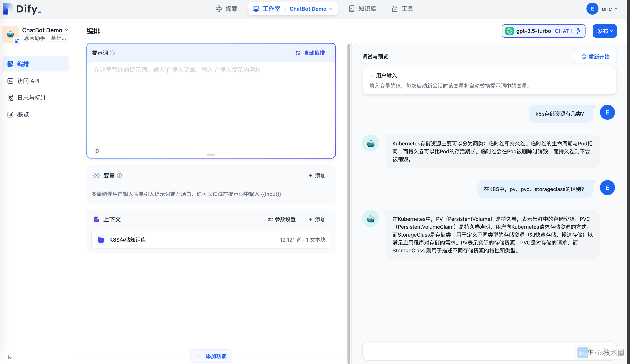The width and height of the screenshot is (630, 364).
Task: Click the 12,121 词 · 1 文本块 text
Action: (x=302, y=240)
